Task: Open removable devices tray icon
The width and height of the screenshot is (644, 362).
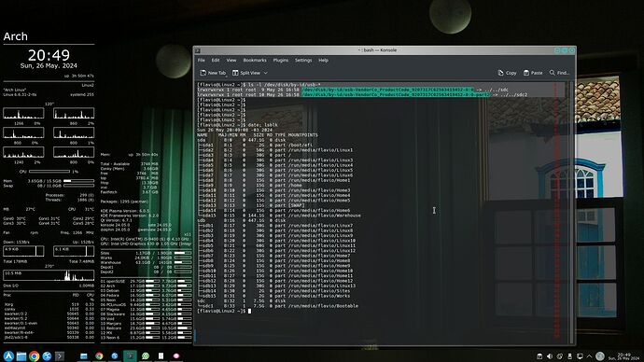Action: click(x=569, y=356)
